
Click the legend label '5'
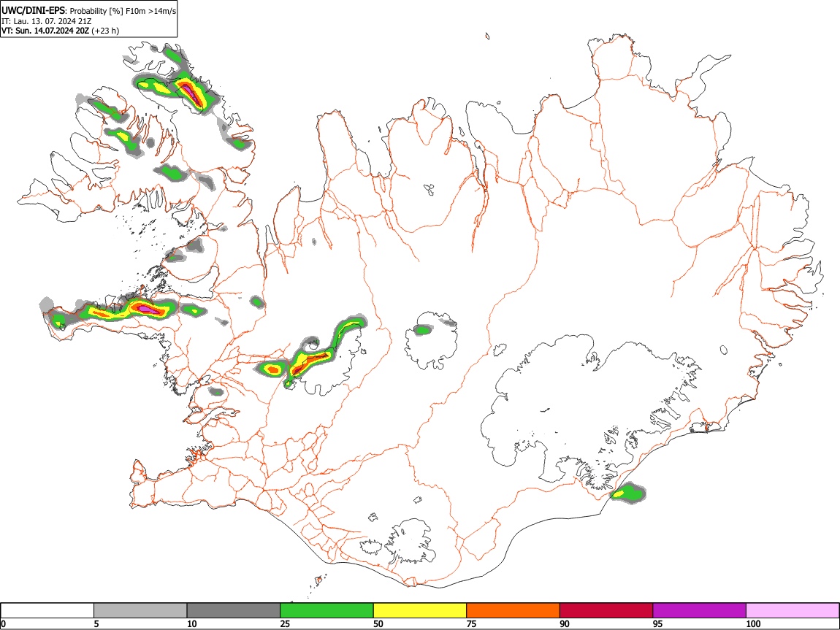pyautogui.click(x=96, y=623)
